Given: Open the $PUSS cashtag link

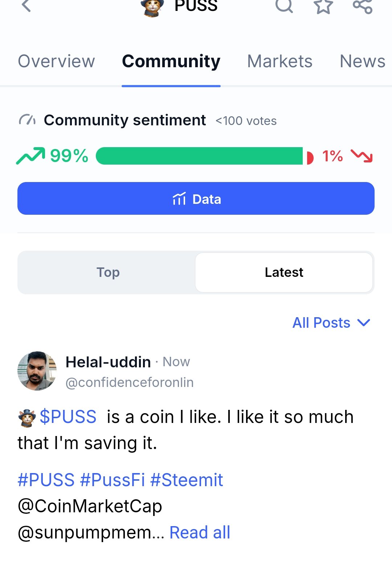Looking at the screenshot, I should (x=68, y=417).
